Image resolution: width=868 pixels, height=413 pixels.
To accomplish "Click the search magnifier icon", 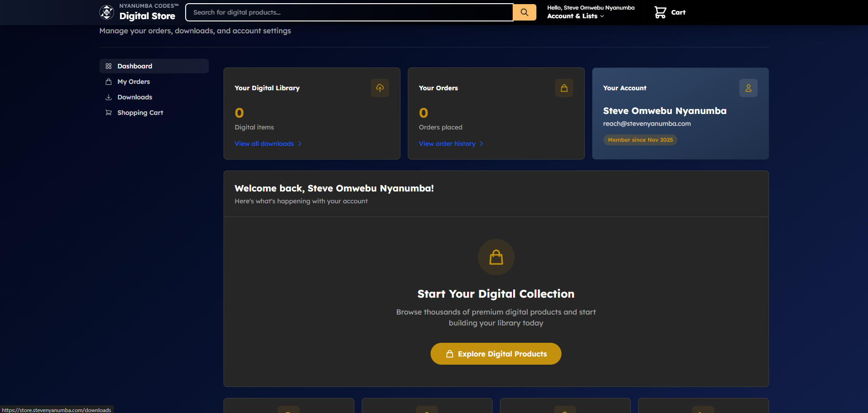I will pos(524,12).
